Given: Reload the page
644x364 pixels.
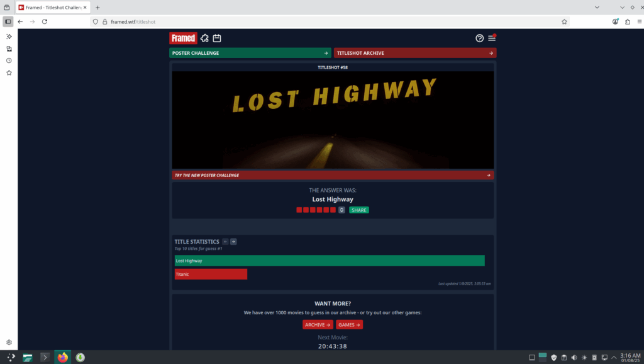Looking at the screenshot, I should [x=45, y=21].
